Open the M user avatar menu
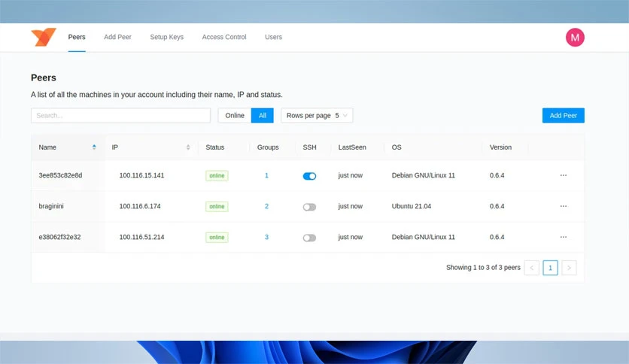This screenshot has height=364, width=629. tap(575, 38)
